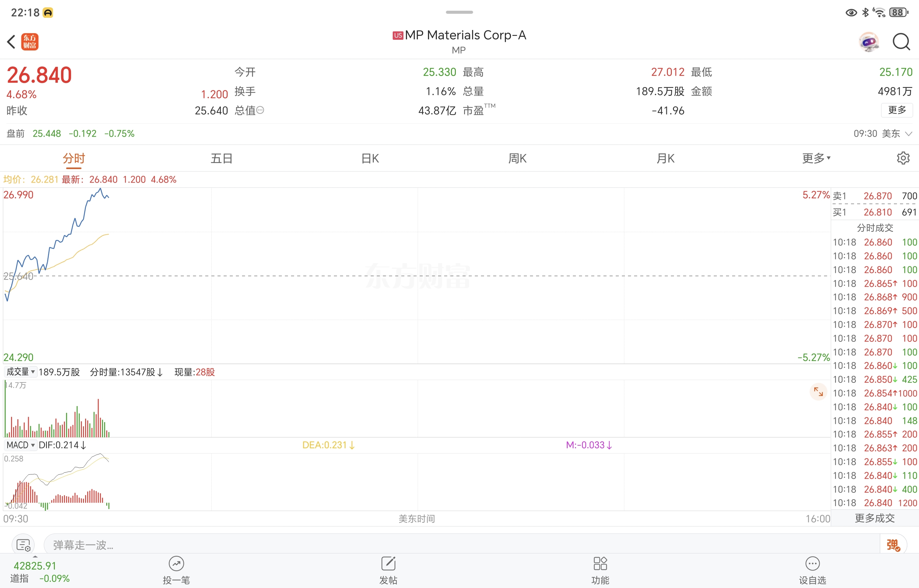Screen dimensions: 919x588
Task: Tap the trade row 26.868 with 900 shares
Action: (875, 297)
